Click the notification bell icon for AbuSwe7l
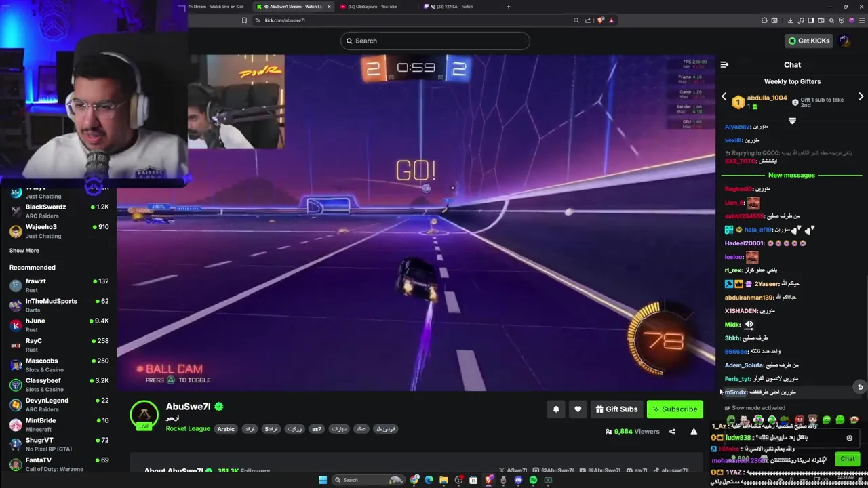The width and height of the screenshot is (868, 488). [x=556, y=409]
